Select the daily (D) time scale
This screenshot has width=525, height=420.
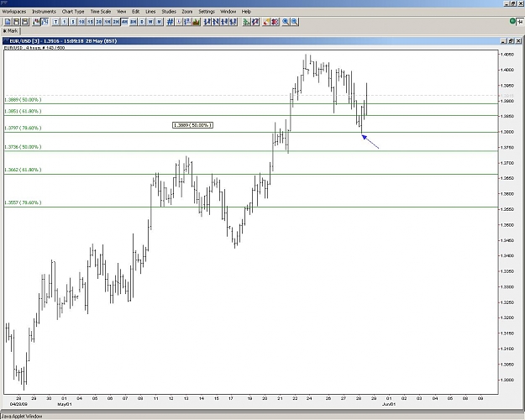tap(142, 22)
